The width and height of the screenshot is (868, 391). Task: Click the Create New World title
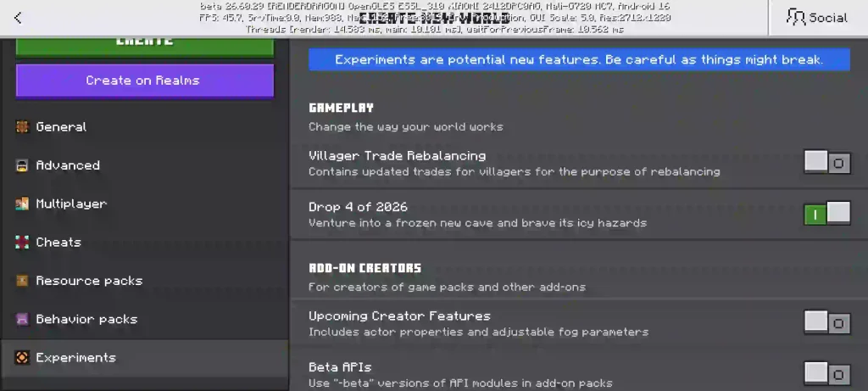pos(433,18)
